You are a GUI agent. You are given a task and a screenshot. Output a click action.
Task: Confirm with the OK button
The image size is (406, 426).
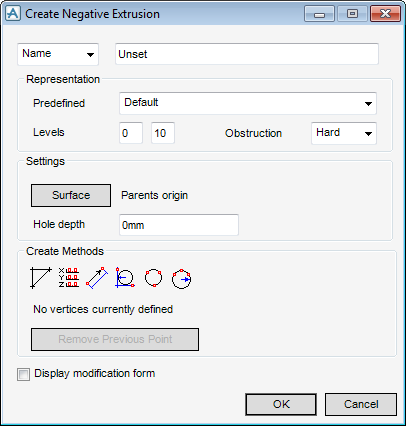point(281,404)
